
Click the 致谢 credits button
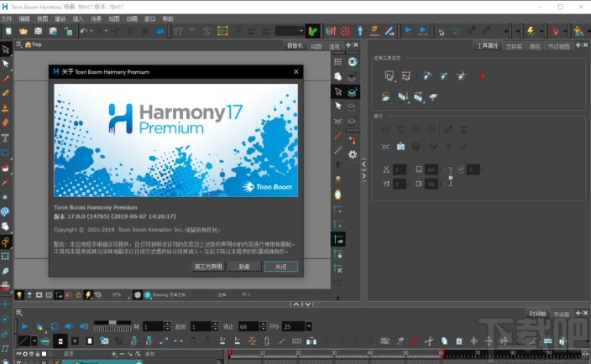[x=244, y=267]
